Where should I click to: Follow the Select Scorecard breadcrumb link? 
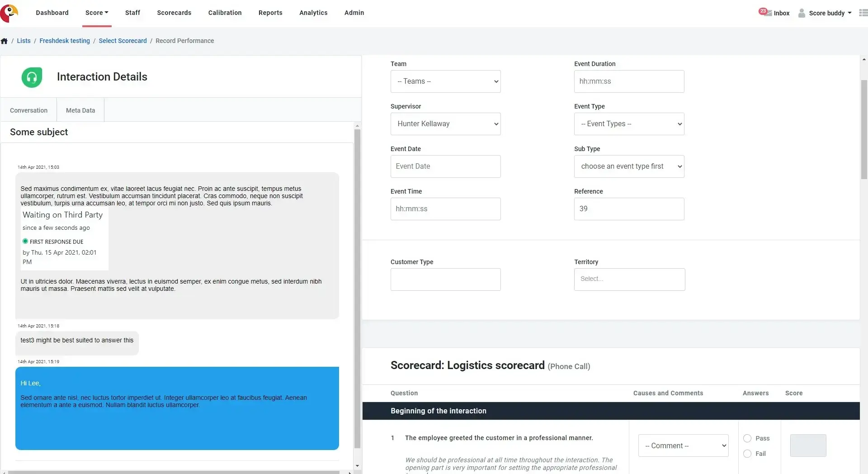pos(123,41)
